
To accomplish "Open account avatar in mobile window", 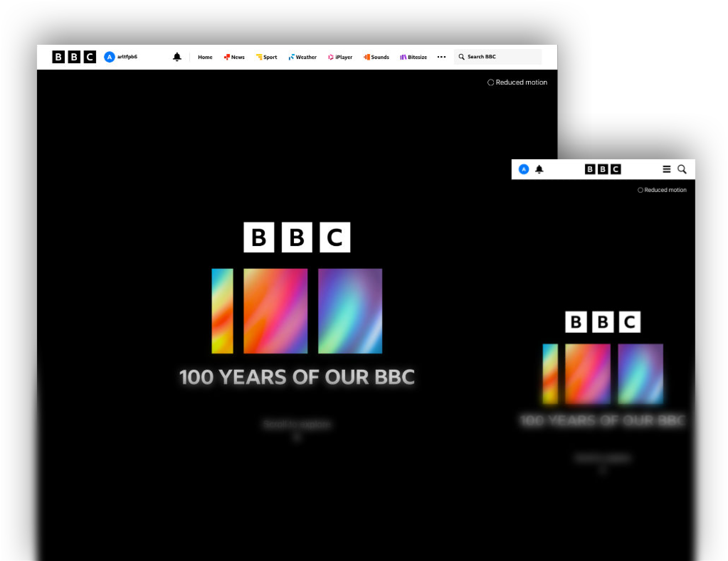I will coord(524,169).
